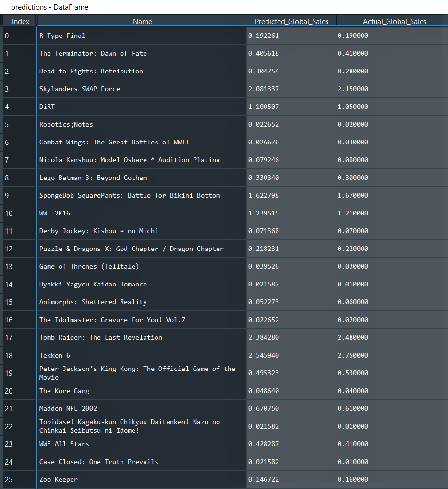Image resolution: width=448 pixels, height=489 pixels.
Task: Click the Name column header
Action: click(x=142, y=21)
